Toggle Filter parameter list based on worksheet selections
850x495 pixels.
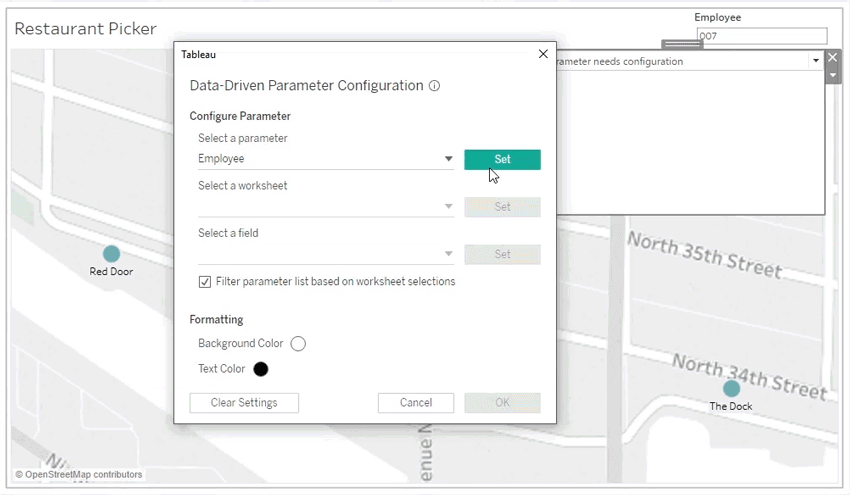(x=205, y=282)
